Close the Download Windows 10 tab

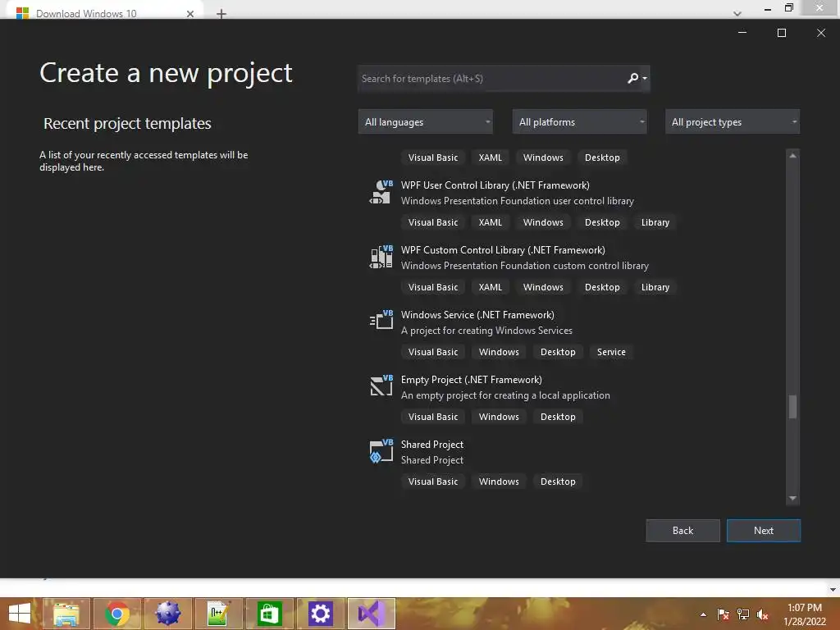pyautogui.click(x=190, y=13)
